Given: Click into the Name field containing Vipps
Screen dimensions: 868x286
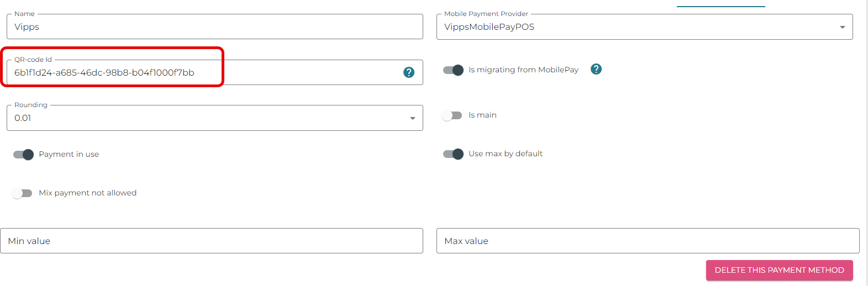Looking at the screenshot, I should (x=214, y=27).
